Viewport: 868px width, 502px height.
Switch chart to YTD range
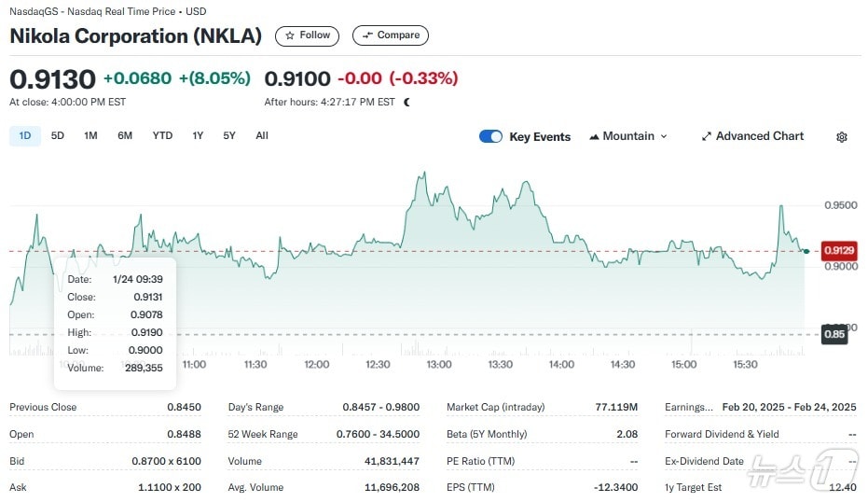tap(162, 135)
